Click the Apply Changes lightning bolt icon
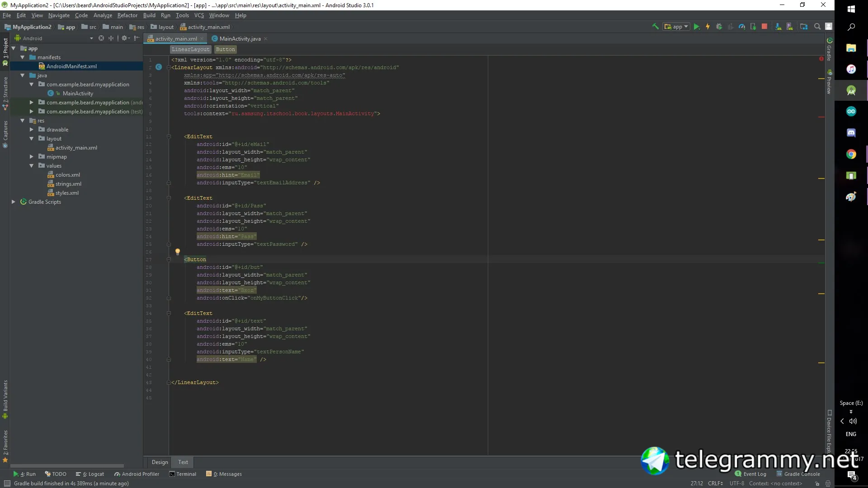Screen dimensions: 868x488 pyautogui.click(x=708, y=27)
